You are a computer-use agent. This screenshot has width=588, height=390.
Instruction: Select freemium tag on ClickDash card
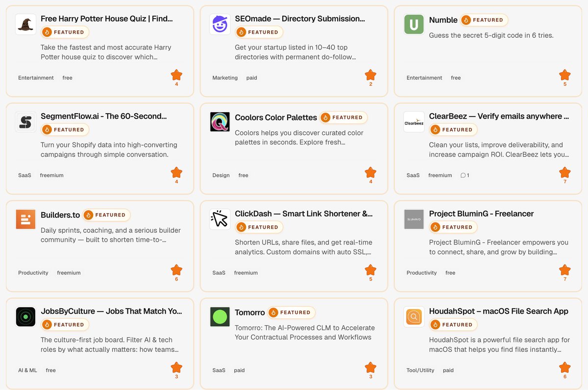pos(246,273)
